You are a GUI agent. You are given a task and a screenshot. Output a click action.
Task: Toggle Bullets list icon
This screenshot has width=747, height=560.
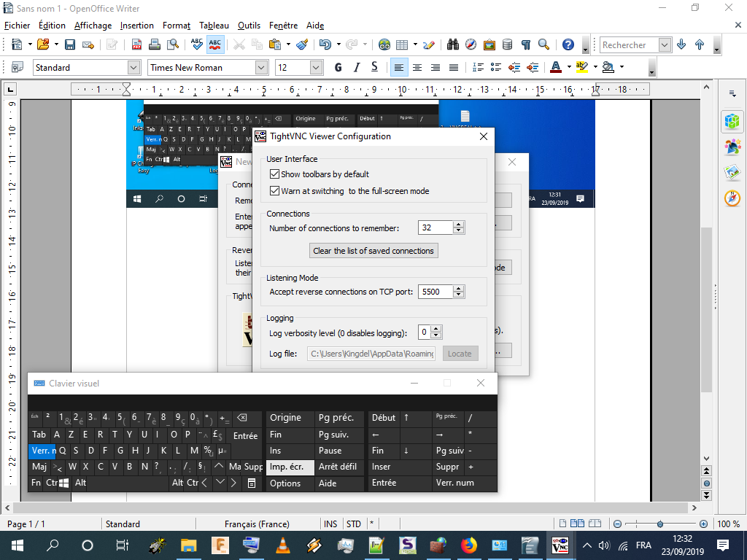click(496, 68)
